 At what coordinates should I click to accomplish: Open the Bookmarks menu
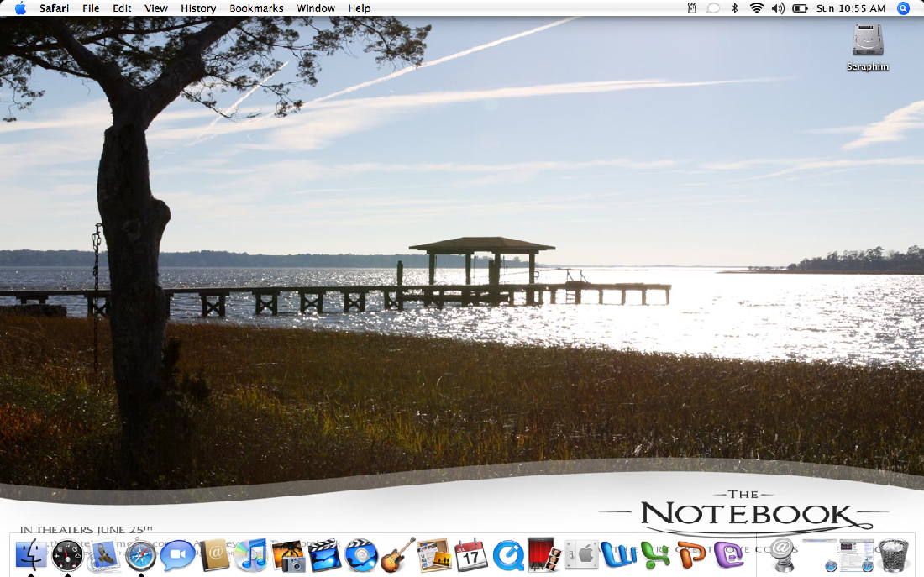[256, 8]
